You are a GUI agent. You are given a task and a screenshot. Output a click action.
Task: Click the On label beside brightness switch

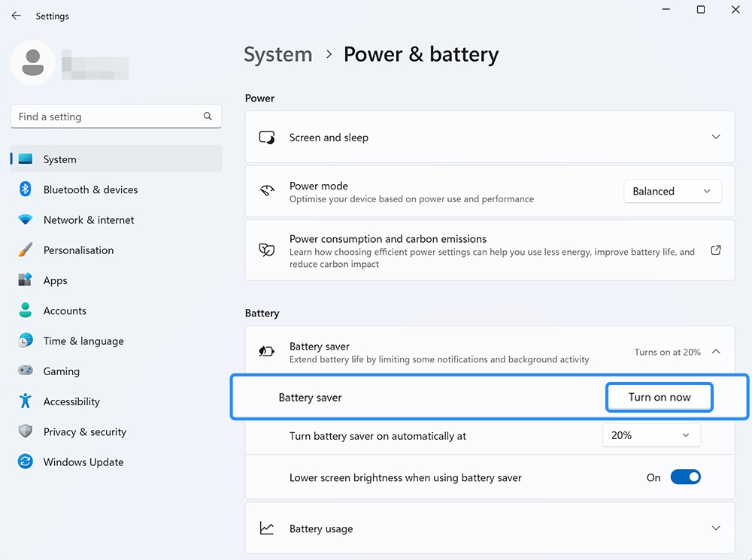(x=653, y=477)
